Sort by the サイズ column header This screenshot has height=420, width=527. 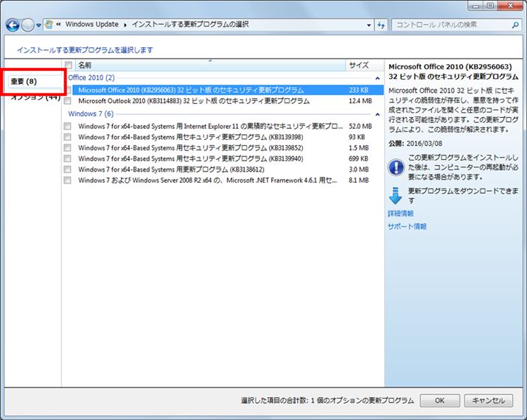click(x=365, y=65)
